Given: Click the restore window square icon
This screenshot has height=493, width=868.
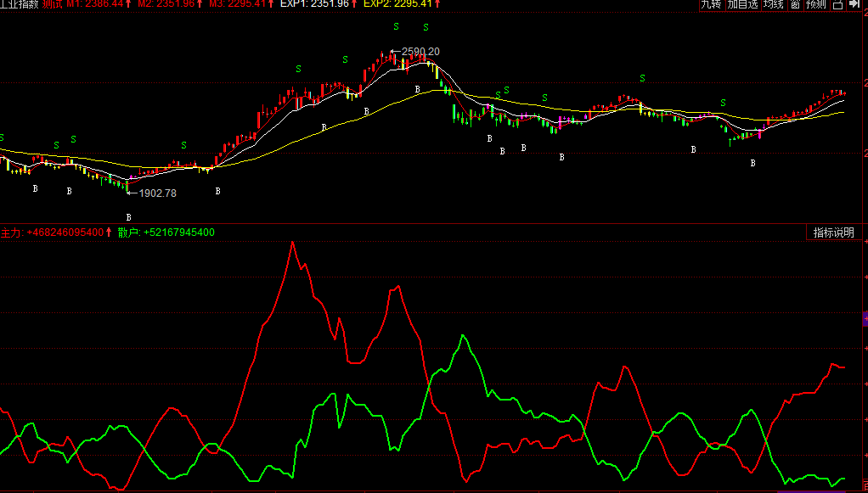Looking at the screenshot, I should click(x=838, y=4).
